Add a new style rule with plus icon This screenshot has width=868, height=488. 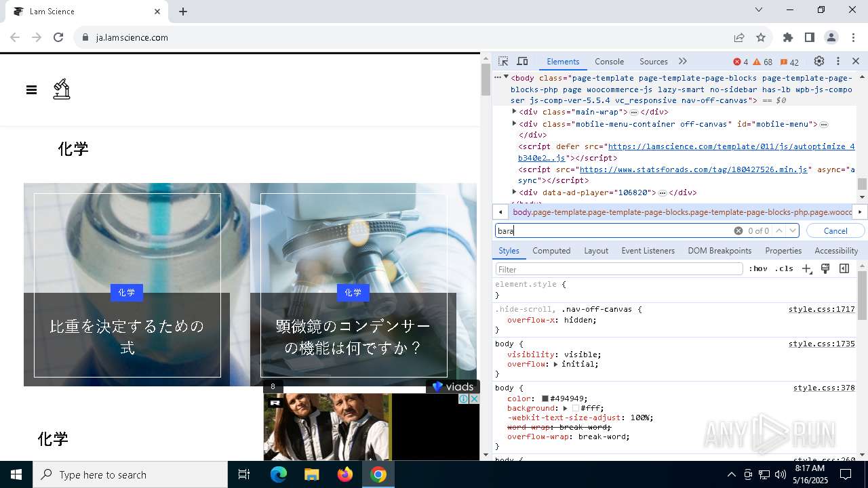[806, 269]
